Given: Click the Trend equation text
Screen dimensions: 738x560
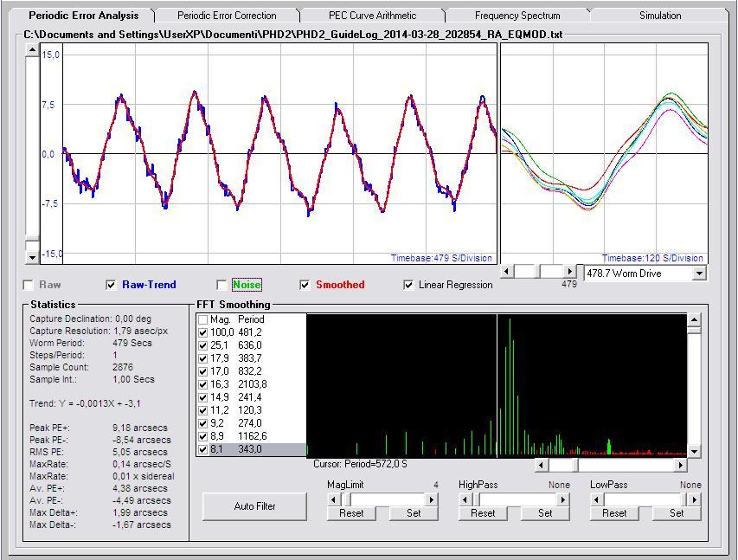Looking at the screenshot, I should 85,403.
